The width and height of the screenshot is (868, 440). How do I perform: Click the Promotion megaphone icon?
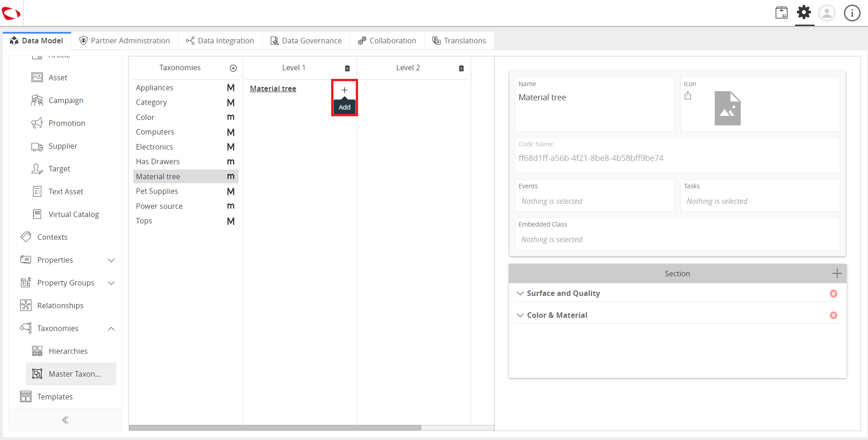tap(37, 123)
